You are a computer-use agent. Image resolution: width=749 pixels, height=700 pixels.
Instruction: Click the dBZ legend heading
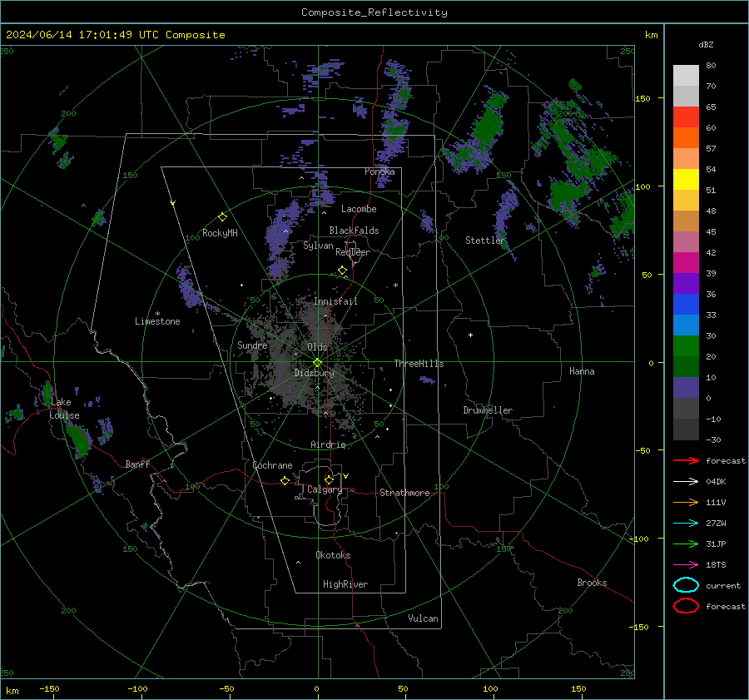[706, 44]
